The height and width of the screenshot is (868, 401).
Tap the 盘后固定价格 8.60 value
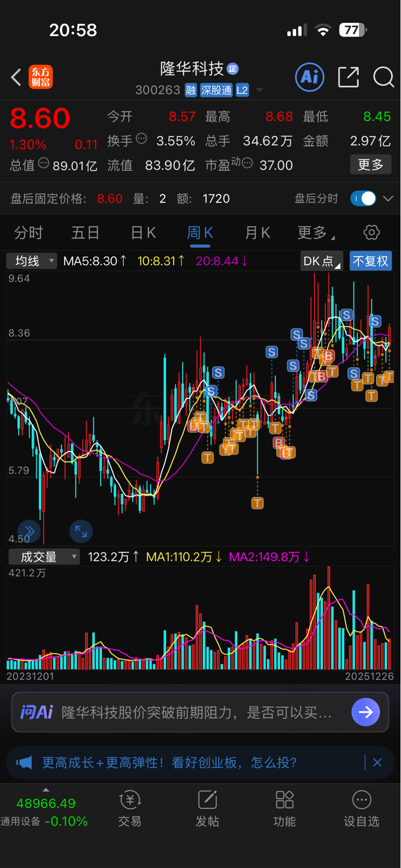(110, 199)
